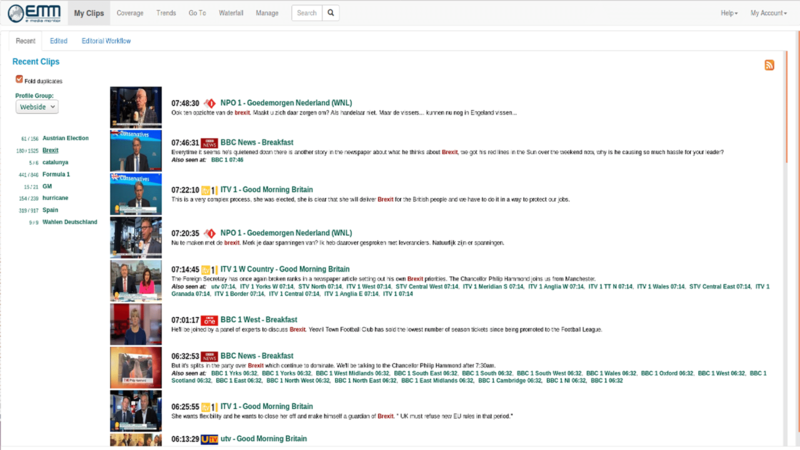Click ITV 1 channel icon at 07:22:10
The image size is (800, 450).
point(209,190)
